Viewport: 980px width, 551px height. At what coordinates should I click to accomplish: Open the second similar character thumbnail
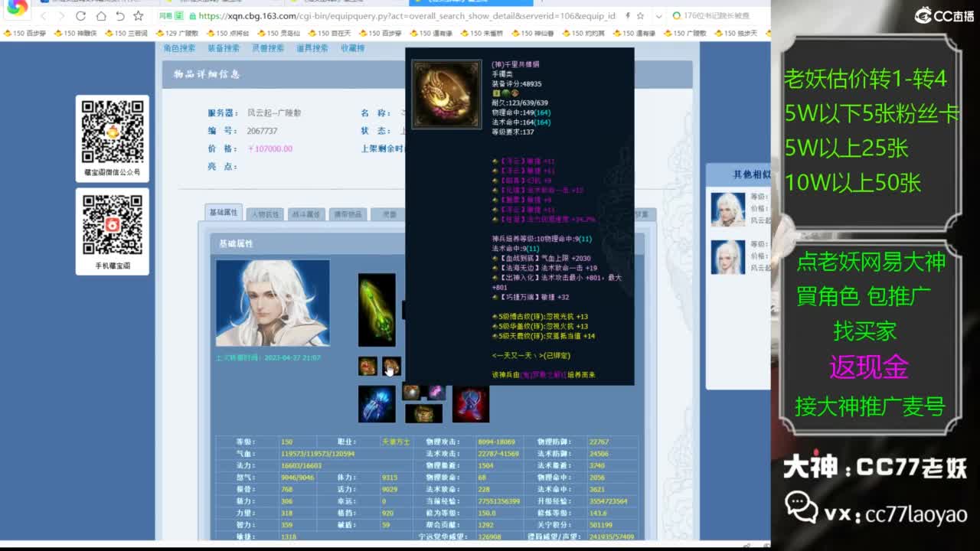click(x=728, y=257)
